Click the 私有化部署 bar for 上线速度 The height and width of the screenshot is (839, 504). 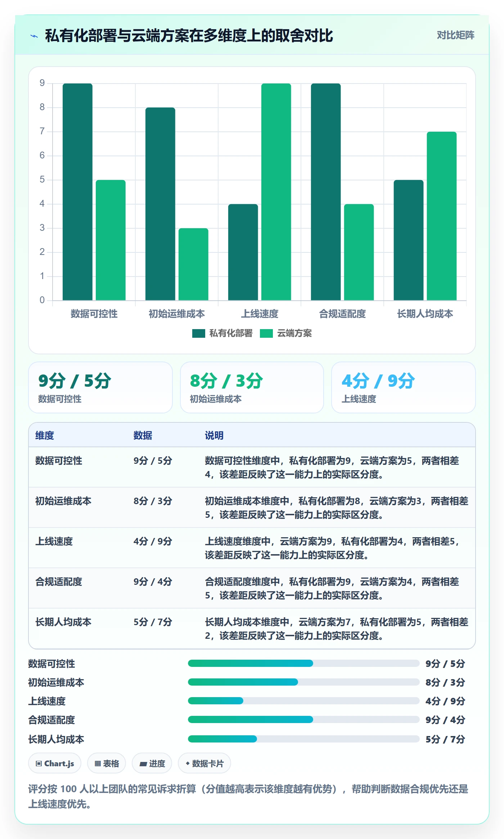[243, 252]
